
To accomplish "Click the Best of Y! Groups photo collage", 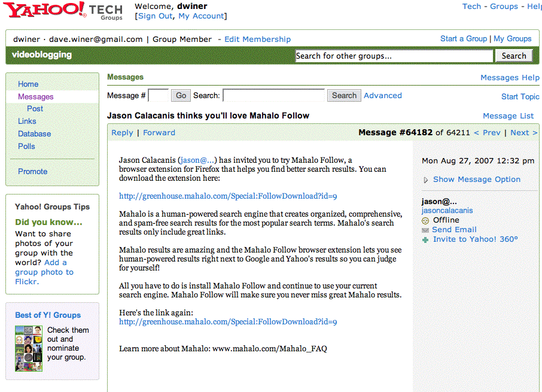I will [x=29, y=348].
